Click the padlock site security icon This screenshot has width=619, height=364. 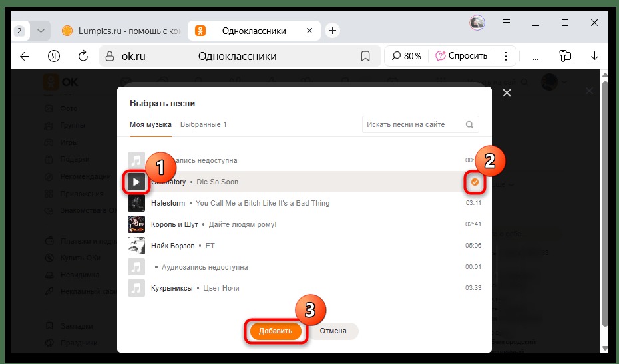(110, 56)
